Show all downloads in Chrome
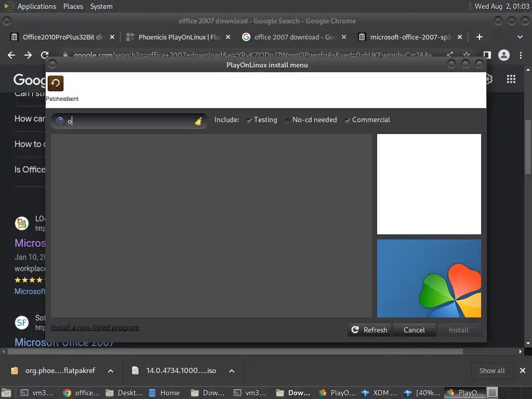The height and width of the screenshot is (399, 532). coord(491,370)
